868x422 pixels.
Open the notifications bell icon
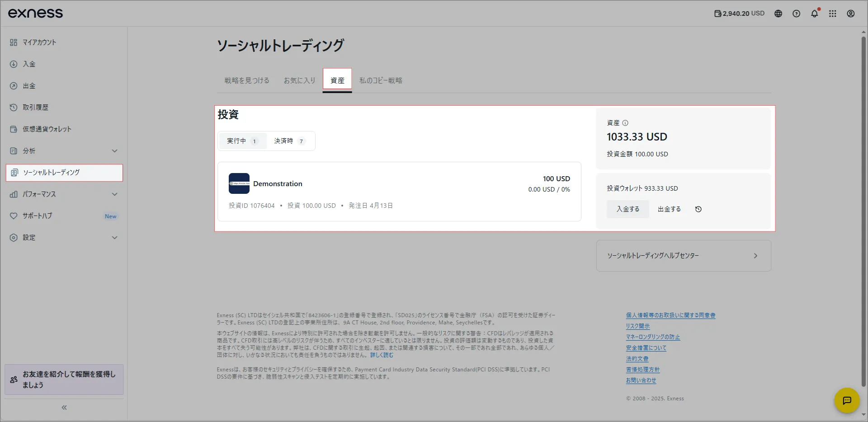coord(814,14)
